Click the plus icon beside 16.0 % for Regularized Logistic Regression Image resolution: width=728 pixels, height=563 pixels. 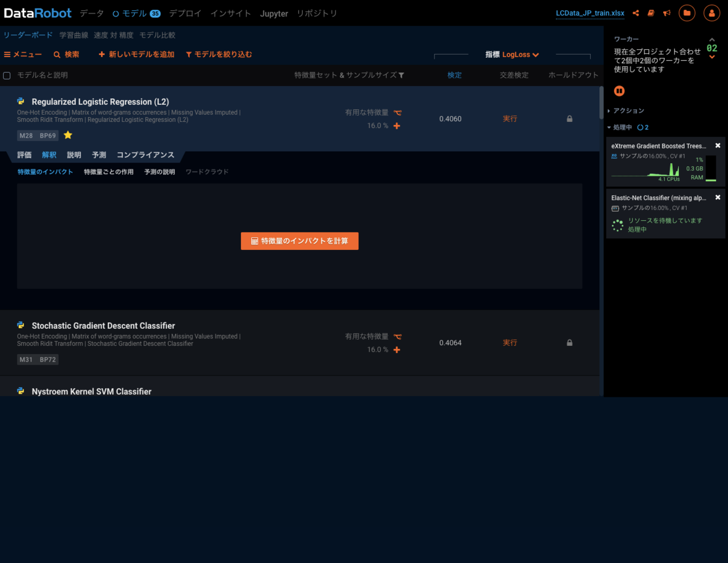[x=397, y=126]
